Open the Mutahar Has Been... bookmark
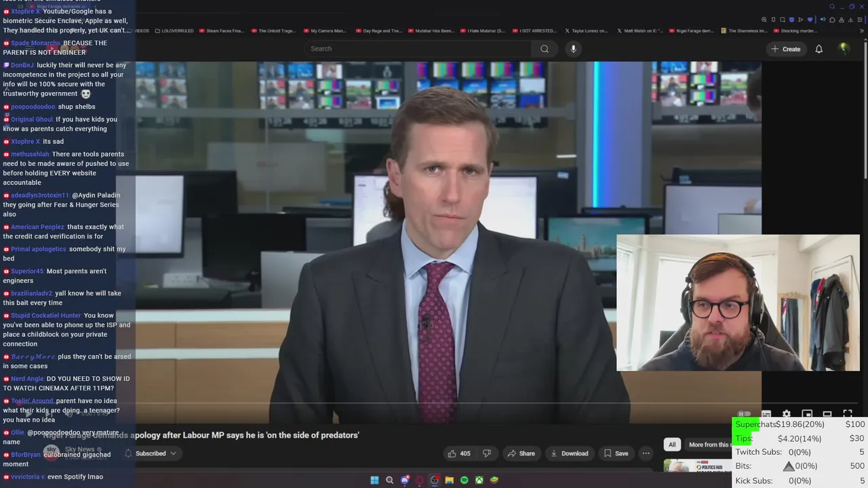Image resolution: width=868 pixels, height=488 pixels. (x=431, y=30)
